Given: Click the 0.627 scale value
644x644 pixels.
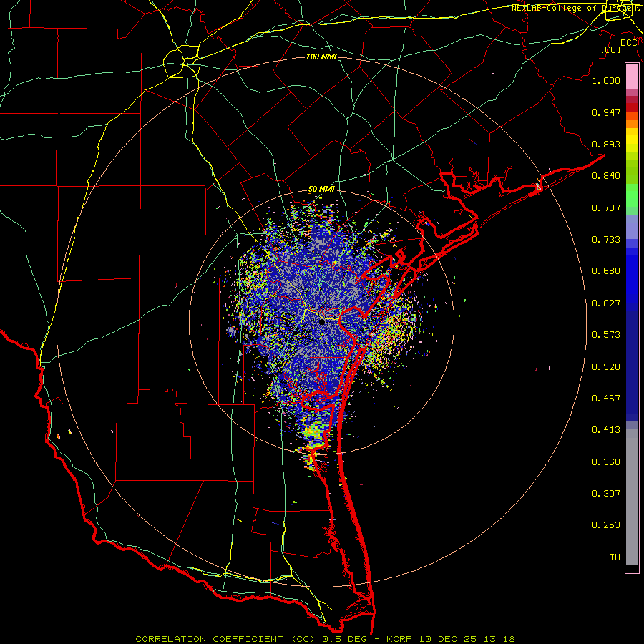Looking at the screenshot, I should [606, 303].
